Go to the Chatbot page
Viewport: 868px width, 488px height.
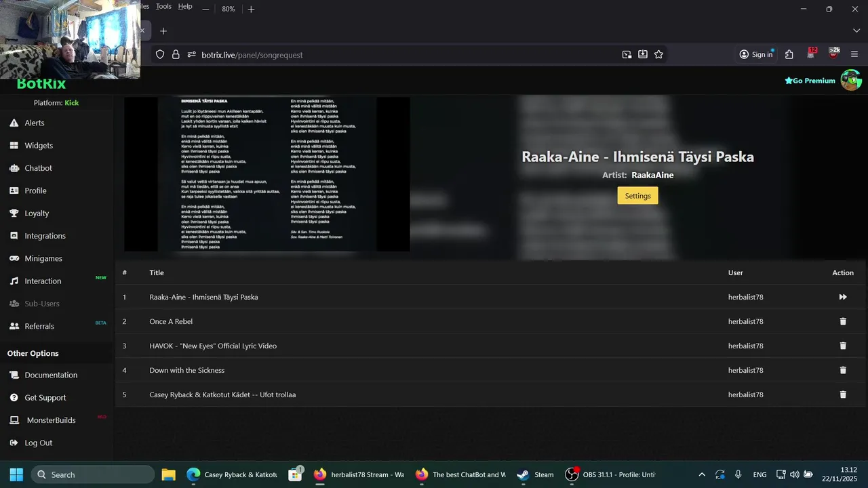coord(38,168)
